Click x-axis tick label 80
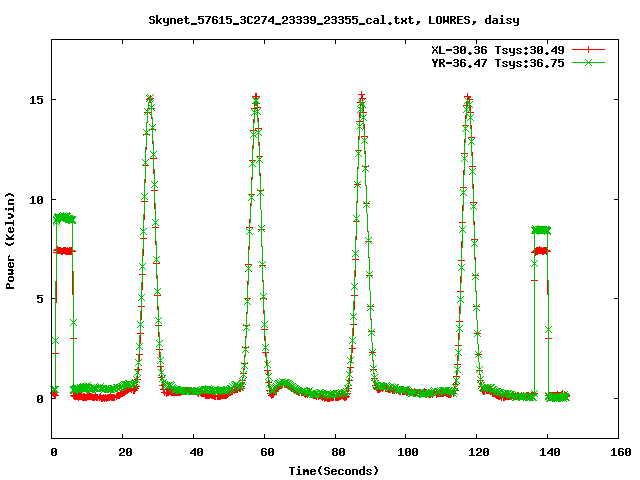Screen dimensions: 640x480 (338, 452)
